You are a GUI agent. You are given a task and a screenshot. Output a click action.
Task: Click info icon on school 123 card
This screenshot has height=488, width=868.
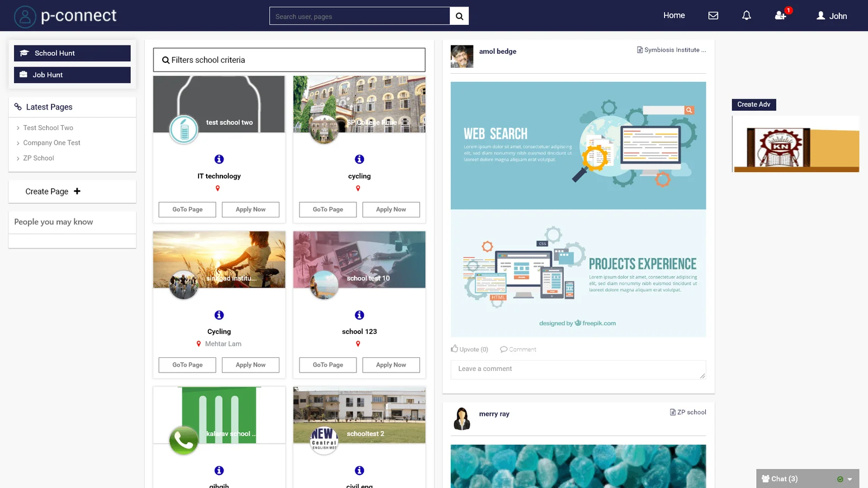point(359,315)
